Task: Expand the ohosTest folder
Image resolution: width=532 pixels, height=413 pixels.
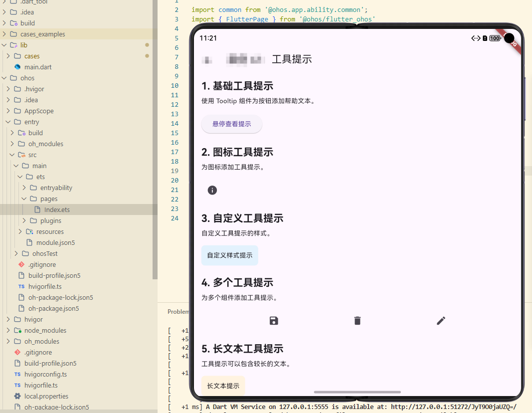Action: click(x=16, y=253)
